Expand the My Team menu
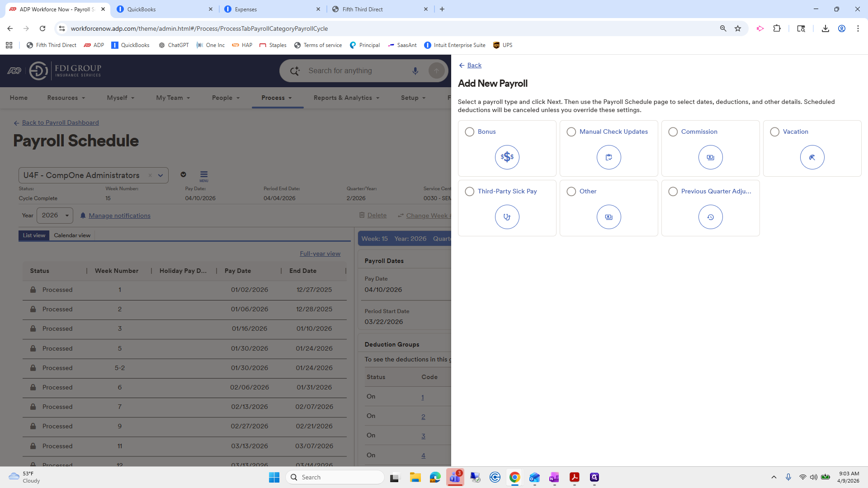Screen dimensions: 868x488 coord(173,98)
